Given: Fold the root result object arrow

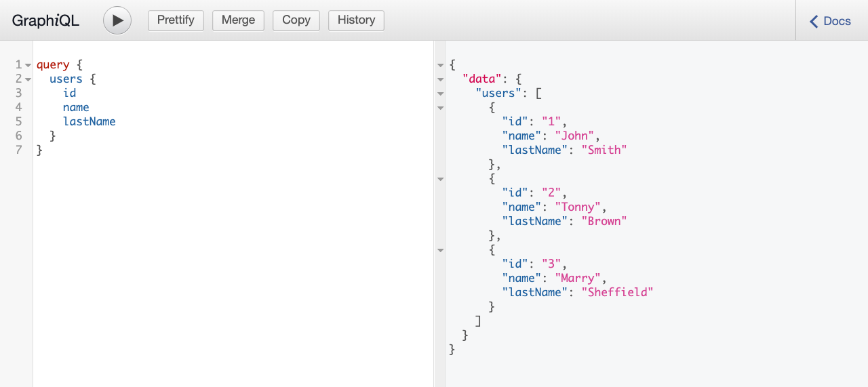Looking at the screenshot, I should 440,65.
